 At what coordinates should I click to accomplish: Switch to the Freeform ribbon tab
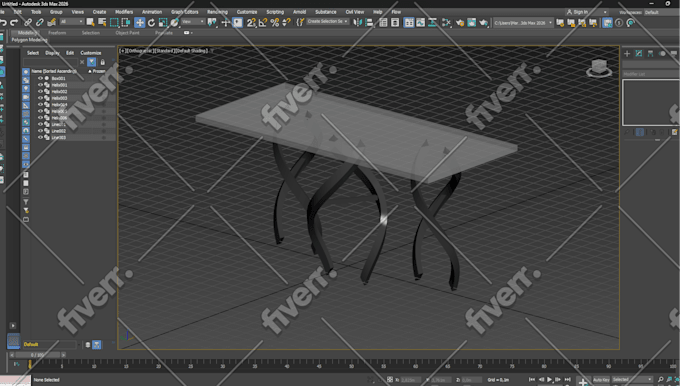pos(57,33)
